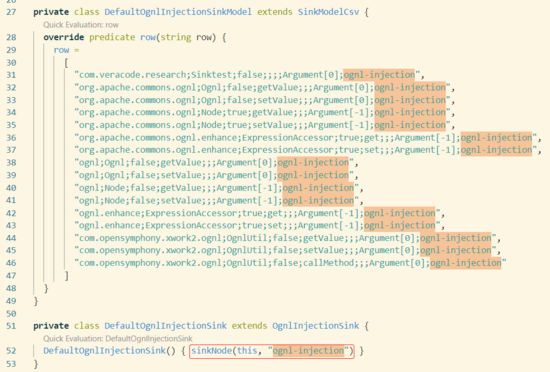
Task: Click highlighted ognl-injection in sinkNode call
Action: click(x=308, y=351)
